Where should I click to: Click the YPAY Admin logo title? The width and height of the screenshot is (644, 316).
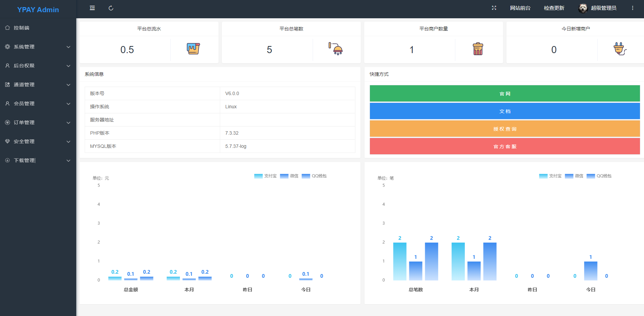click(38, 9)
